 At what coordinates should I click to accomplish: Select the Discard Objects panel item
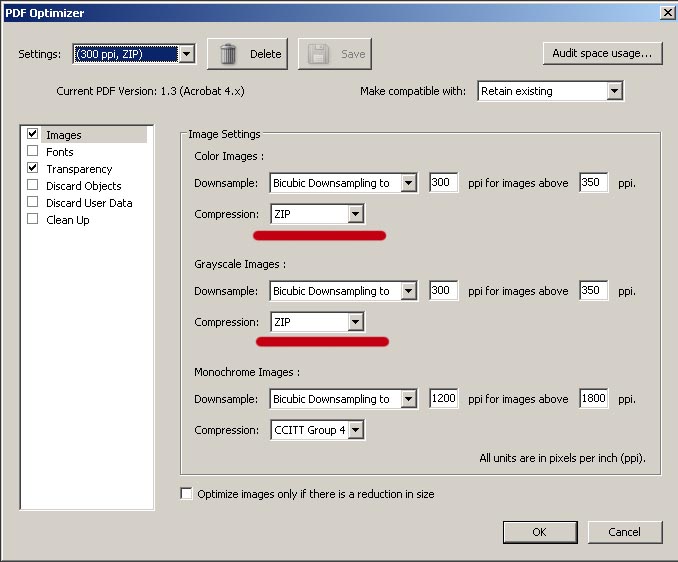click(83, 186)
